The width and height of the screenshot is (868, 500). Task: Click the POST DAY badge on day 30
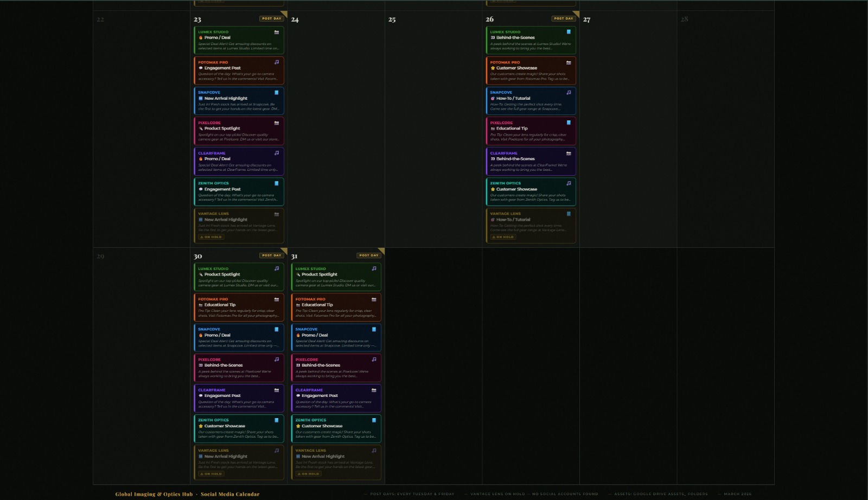click(271, 255)
